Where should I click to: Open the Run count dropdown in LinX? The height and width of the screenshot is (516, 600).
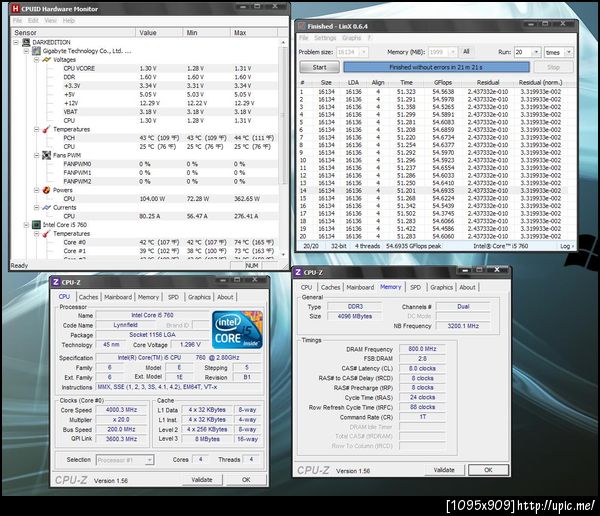[x=536, y=52]
